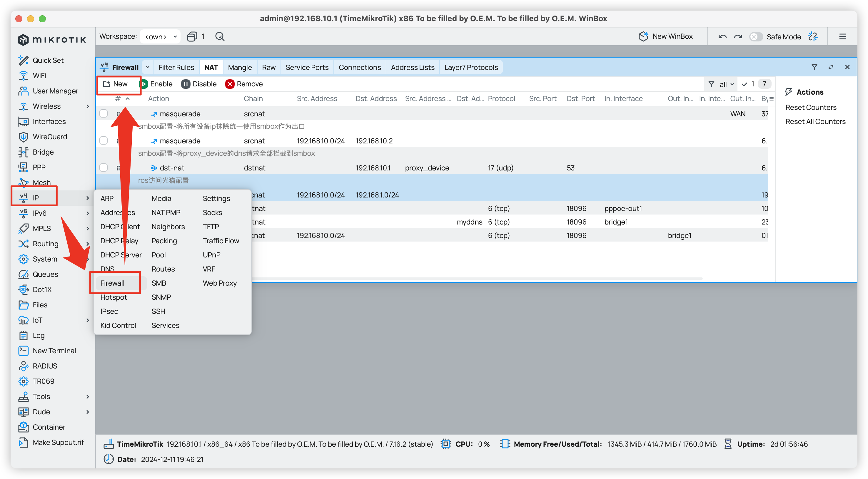
Task: Click Reset All Counters action
Action: 815,122
